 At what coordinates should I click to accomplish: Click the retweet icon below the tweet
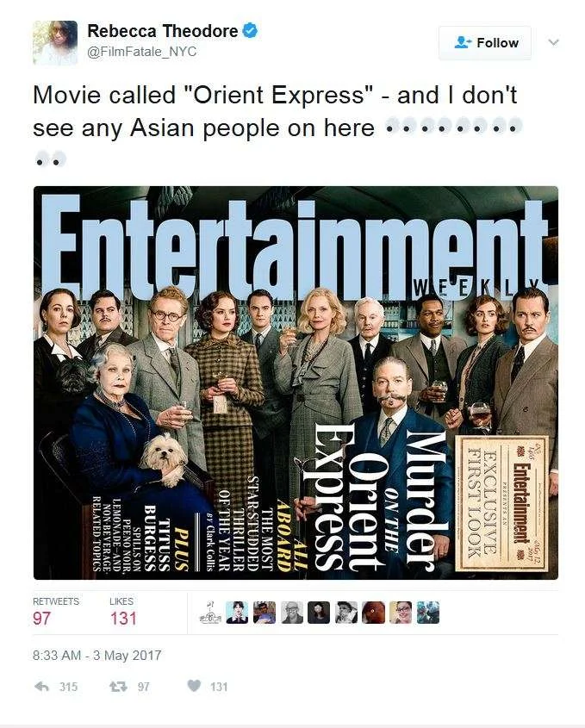point(117,686)
